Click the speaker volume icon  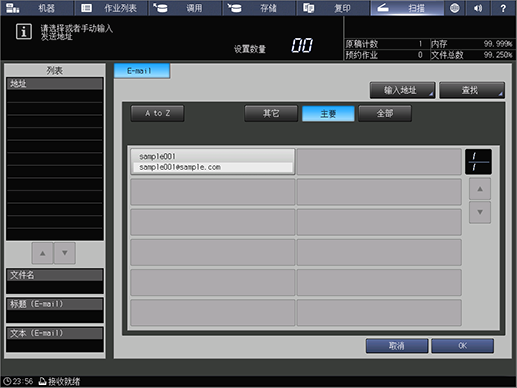(478, 8)
